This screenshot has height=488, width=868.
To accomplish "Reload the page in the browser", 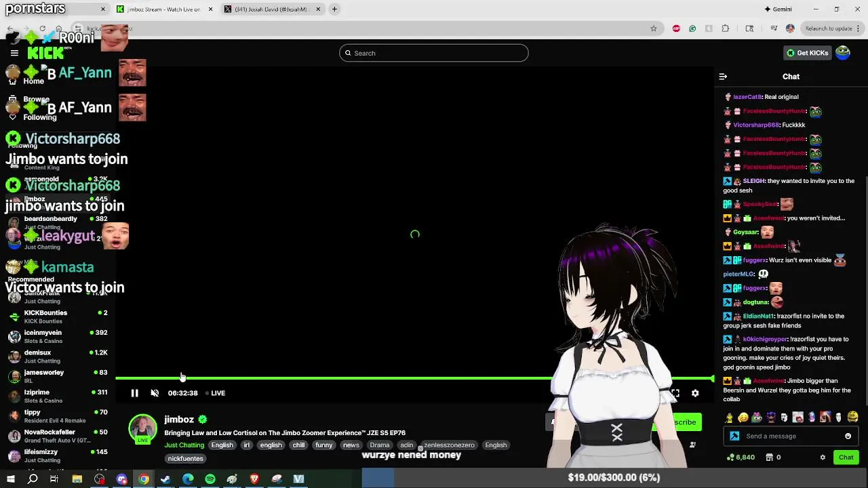I will [42, 28].
